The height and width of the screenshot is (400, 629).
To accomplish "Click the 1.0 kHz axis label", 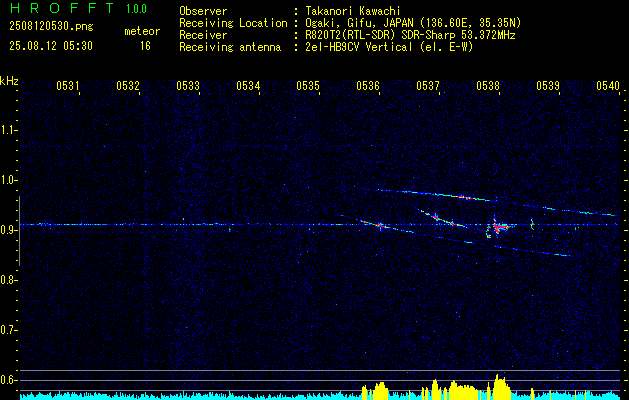I will (x=8, y=180).
